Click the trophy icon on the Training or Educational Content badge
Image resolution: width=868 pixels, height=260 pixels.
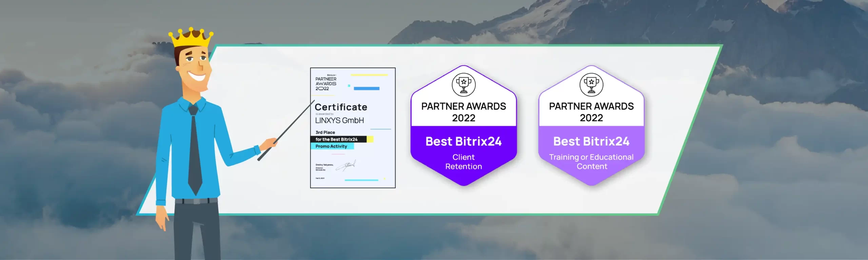pyautogui.click(x=591, y=85)
